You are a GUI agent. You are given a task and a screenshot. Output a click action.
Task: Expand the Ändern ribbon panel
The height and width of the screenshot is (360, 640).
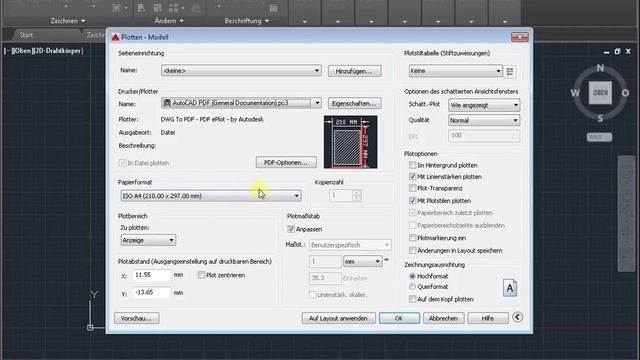(169, 20)
